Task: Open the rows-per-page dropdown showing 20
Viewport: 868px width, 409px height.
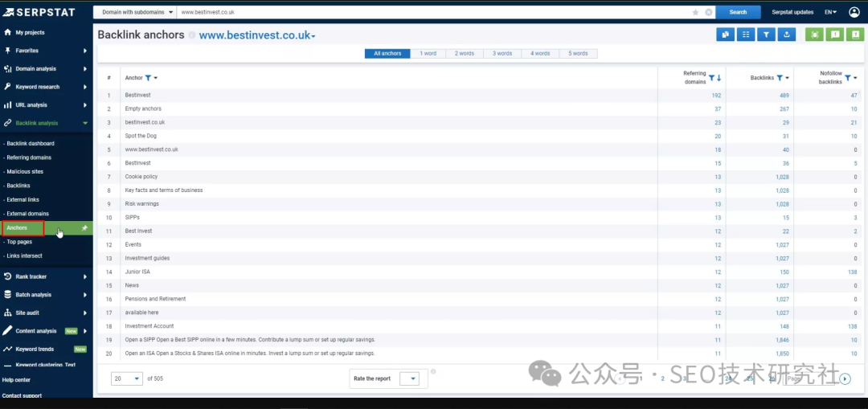Action: (x=127, y=378)
